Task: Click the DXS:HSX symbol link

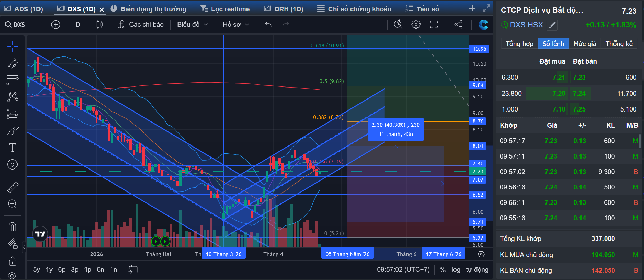Action: coord(526,25)
